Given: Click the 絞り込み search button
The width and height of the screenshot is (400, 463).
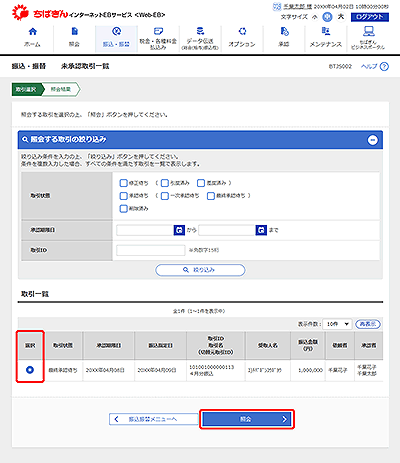Looking at the screenshot, I should click(200, 270).
